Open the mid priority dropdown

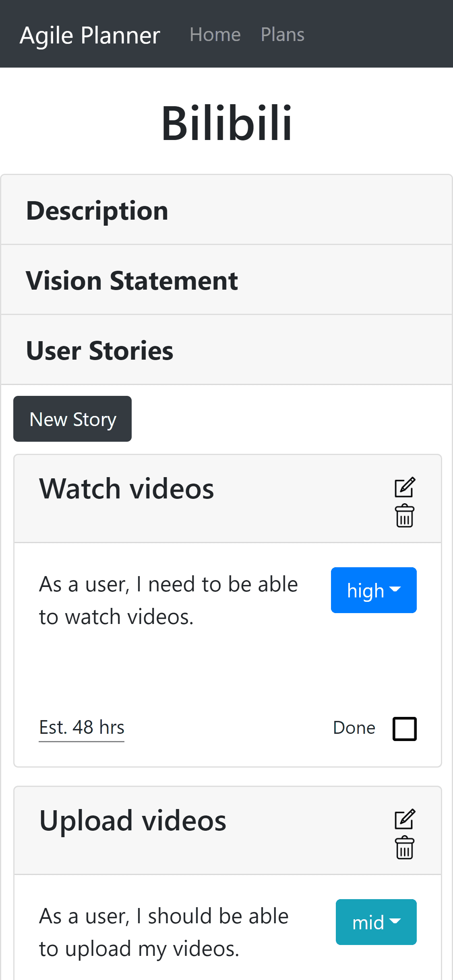(376, 922)
